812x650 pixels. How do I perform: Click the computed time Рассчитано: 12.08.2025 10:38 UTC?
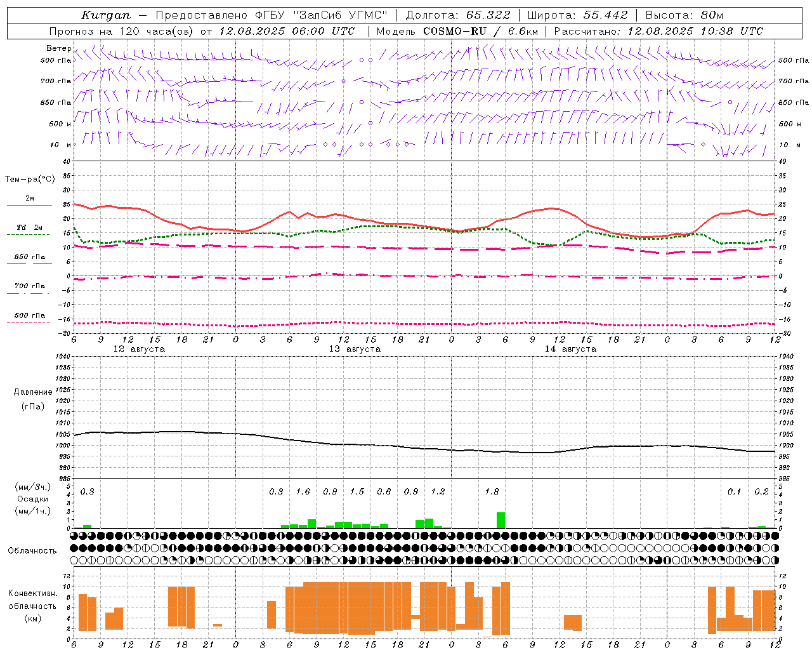[658, 31]
